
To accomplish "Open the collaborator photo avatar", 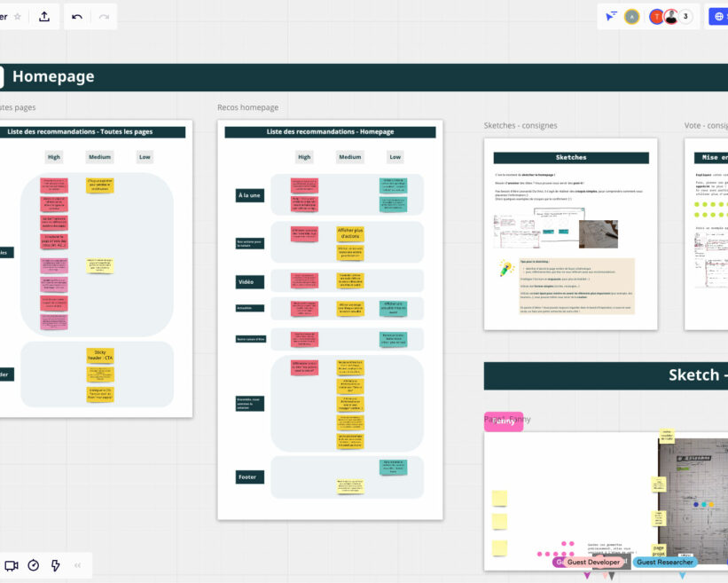I will [x=670, y=16].
